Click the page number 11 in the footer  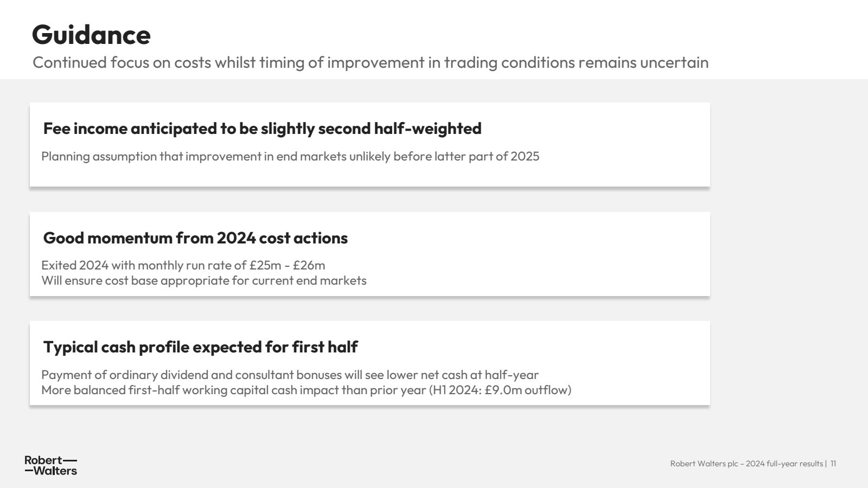[x=833, y=464]
